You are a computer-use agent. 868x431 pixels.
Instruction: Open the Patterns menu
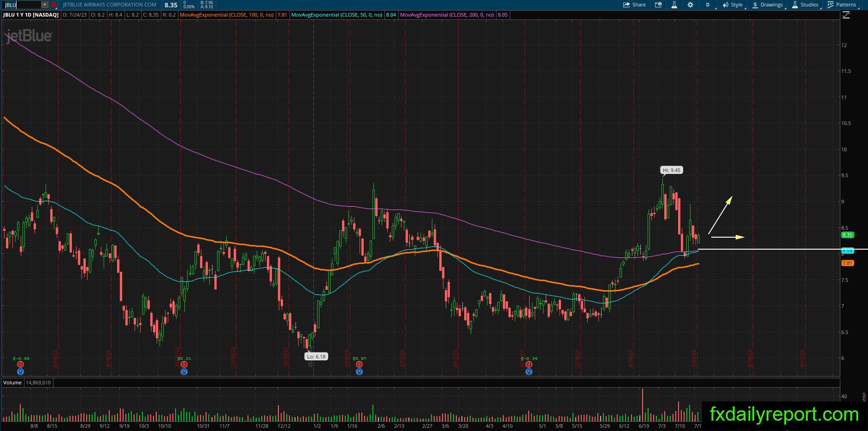(x=842, y=5)
